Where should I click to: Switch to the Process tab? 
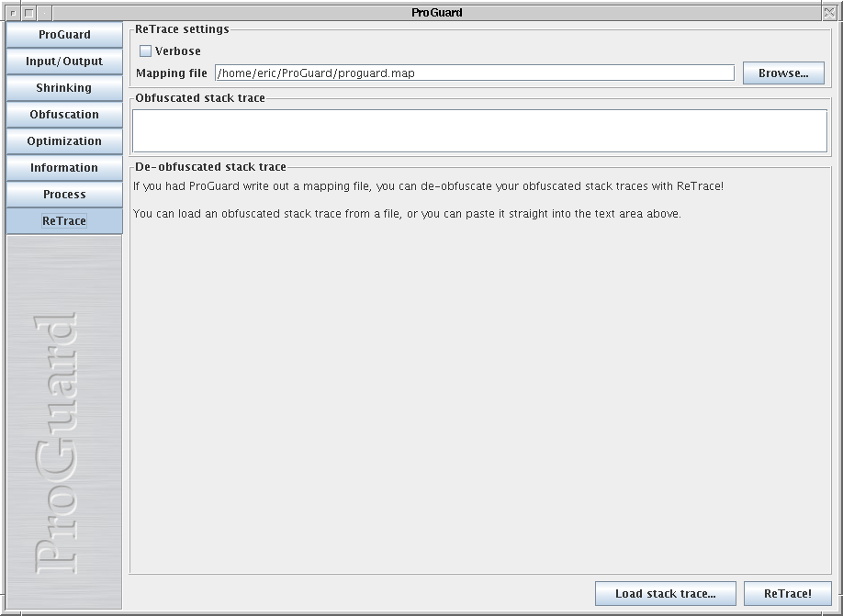click(x=64, y=195)
